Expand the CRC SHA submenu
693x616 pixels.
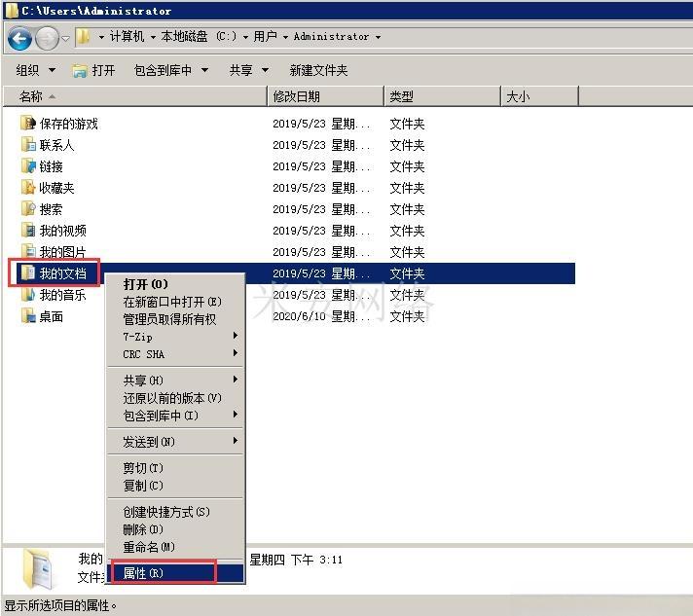175,354
